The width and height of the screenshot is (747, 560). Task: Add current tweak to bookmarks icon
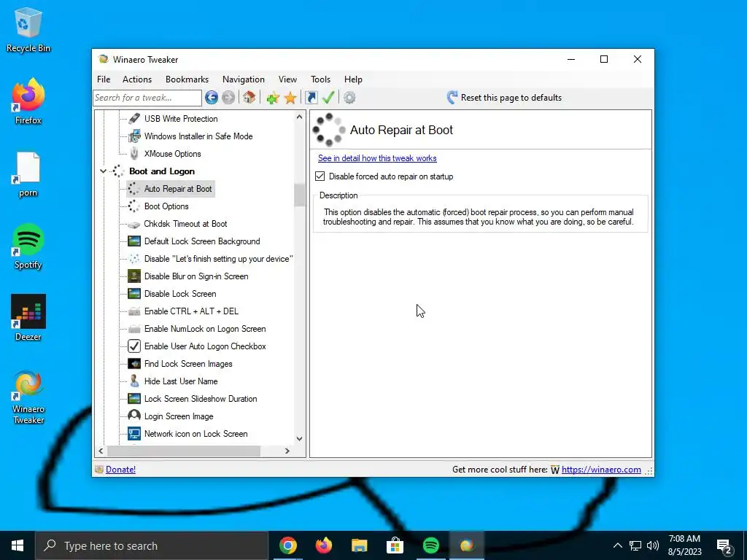tap(273, 98)
